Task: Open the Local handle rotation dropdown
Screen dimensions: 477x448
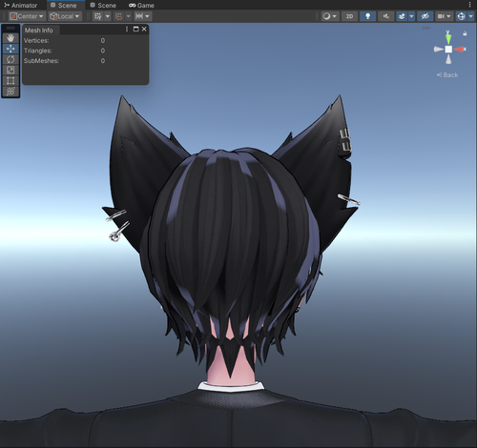Action: pos(65,16)
